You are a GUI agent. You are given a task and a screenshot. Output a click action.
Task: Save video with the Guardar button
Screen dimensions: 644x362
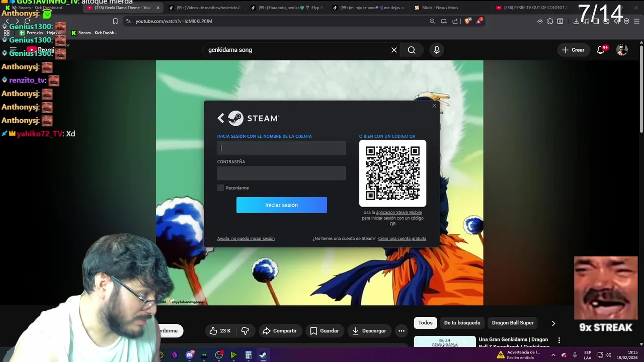pos(324,331)
